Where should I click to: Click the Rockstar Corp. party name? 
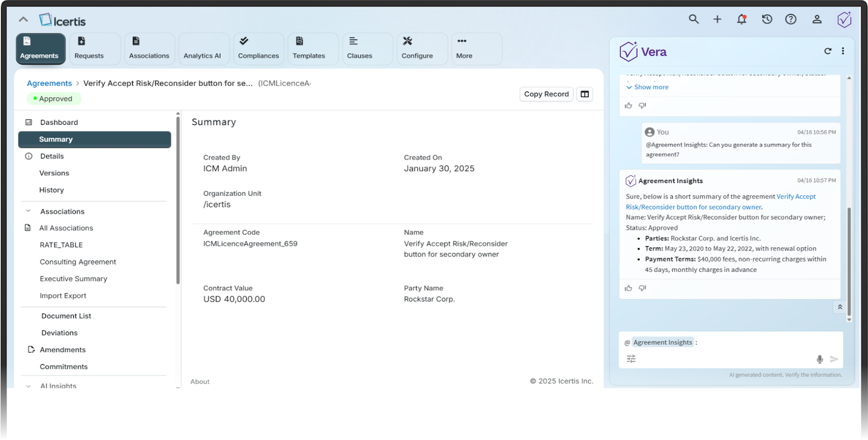tap(430, 299)
